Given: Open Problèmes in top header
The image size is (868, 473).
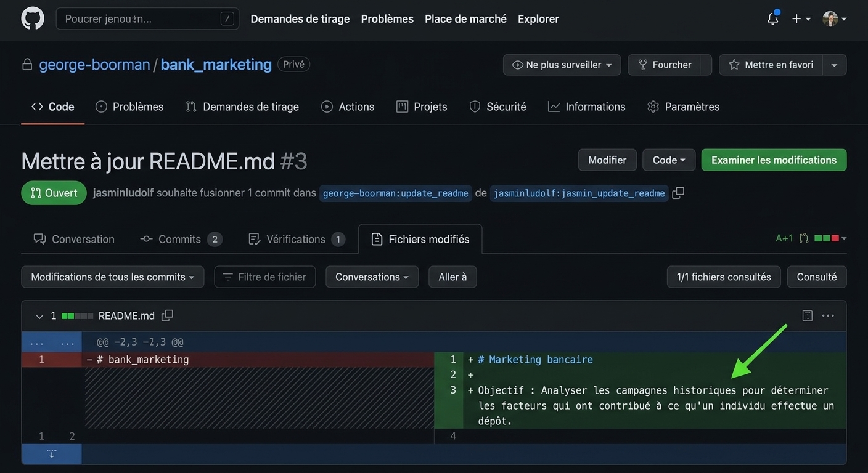Looking at the screenshot, I should [x=387, y=19].
